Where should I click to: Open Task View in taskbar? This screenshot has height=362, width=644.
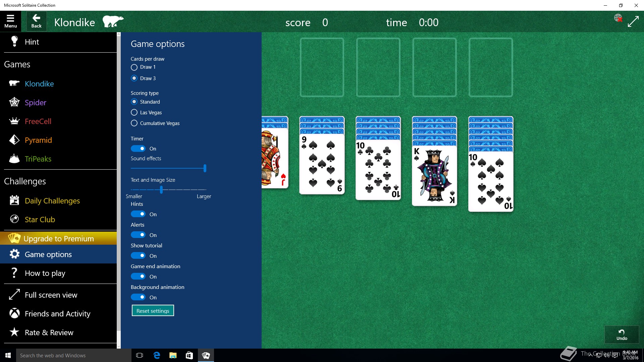click(x=140, y=355)
